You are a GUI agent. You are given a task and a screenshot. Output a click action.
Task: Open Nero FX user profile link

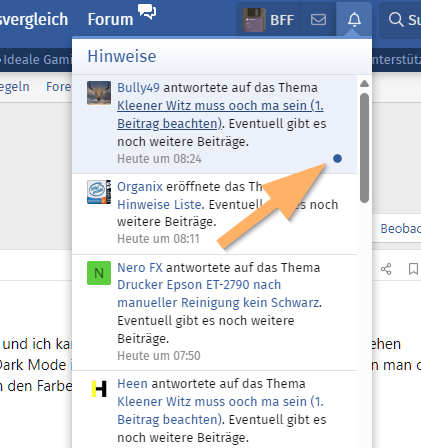coord(140,267)
